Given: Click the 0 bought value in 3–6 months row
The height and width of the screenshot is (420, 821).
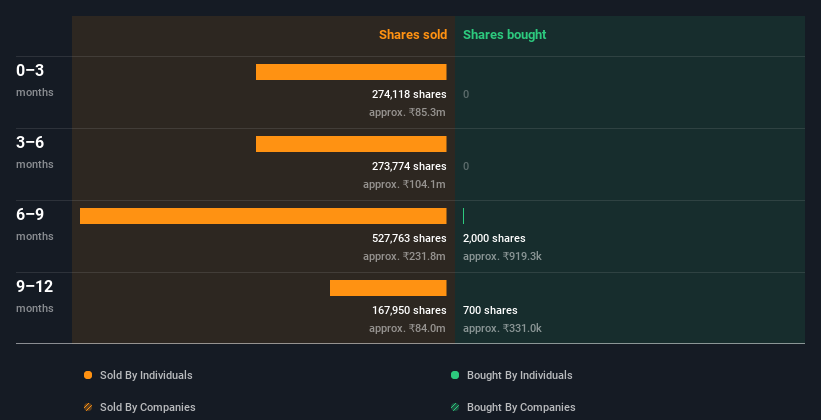Looking at the screenshot, I should (x=466, y=166).
